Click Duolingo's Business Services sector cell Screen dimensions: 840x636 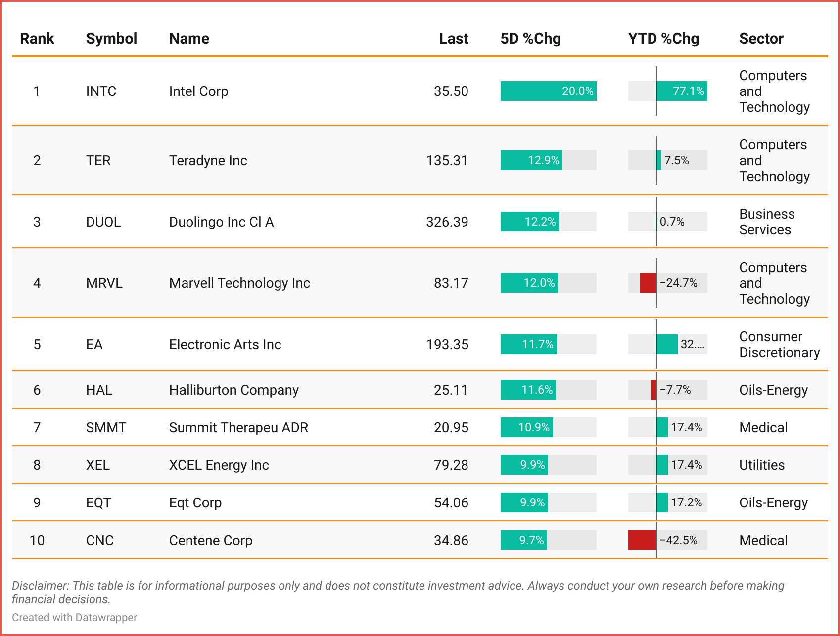(766, 222)
